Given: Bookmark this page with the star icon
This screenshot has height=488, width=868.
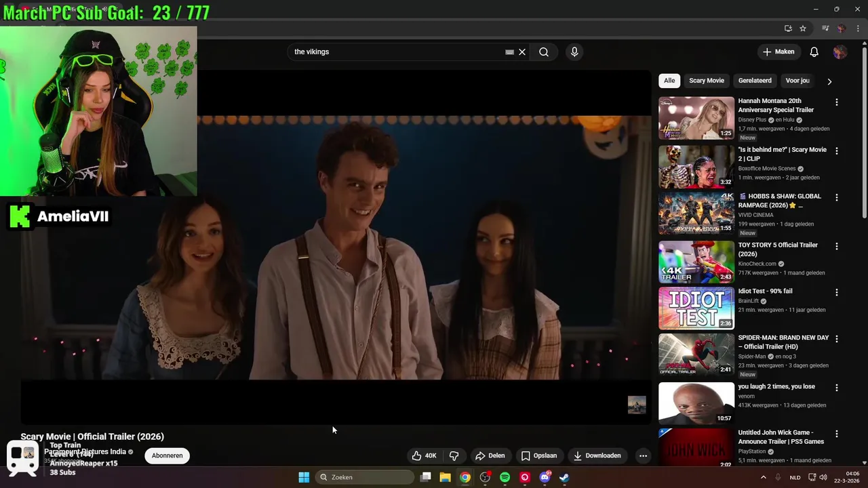Looking at the screenshot, I should point(803,28).
